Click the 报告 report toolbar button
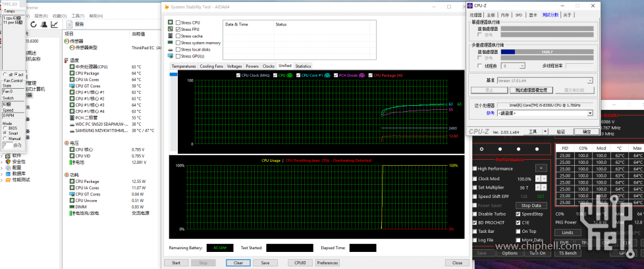 pos(75,24)
